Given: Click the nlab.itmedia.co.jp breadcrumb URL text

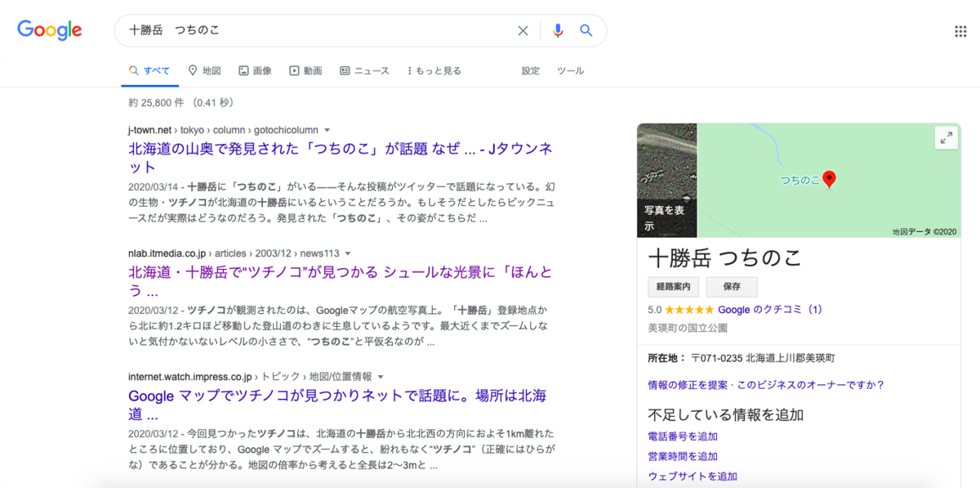Looking at the screenshot, I should (234, 253).
